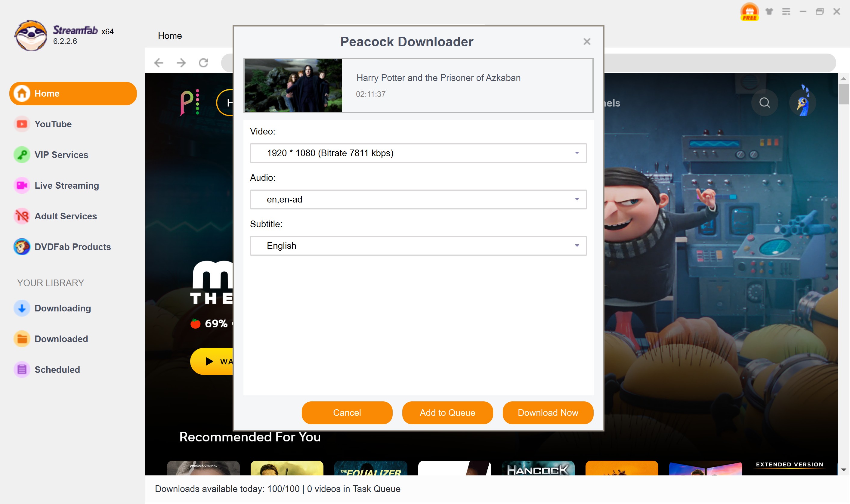The image size is (850, 504).
Task: Open the Hancock movie thumbnail
Action: click(x=538, y=468)
